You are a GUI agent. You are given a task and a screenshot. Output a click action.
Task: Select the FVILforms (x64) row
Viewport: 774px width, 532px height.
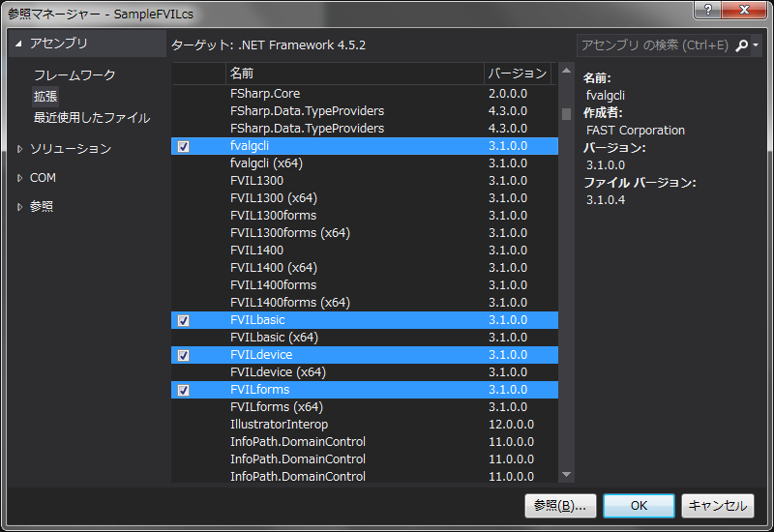(365, 407)
